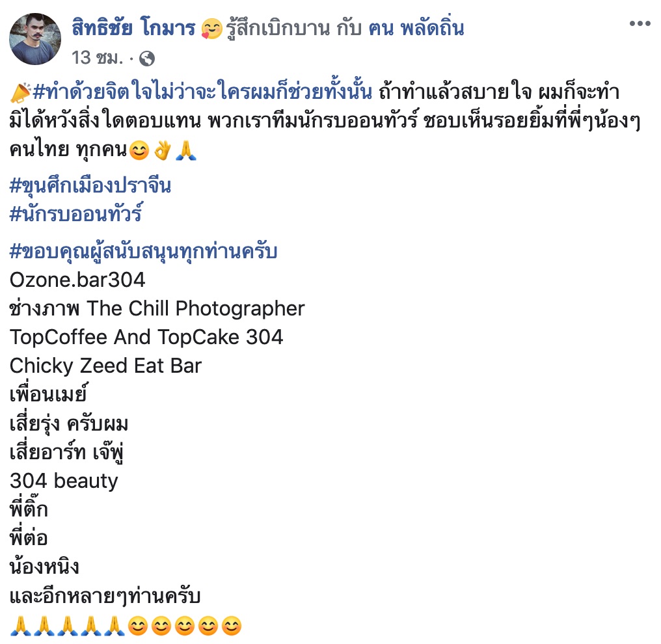Image resolution: width=661 pixels, height=644 pixels.
Task: Click smiling emoji after ทุกคน
Action: pos(139,150)
